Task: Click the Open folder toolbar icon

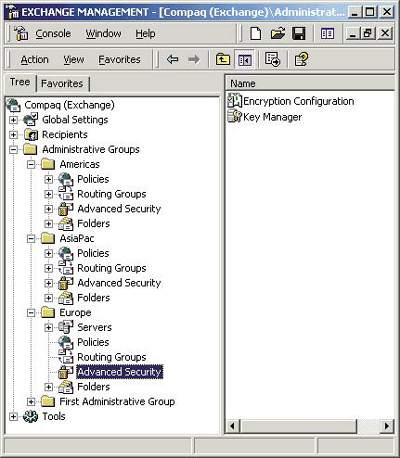Action: (x=278, y=34)
